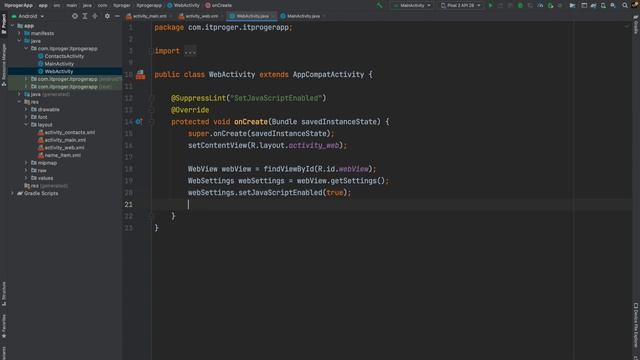Screen dimensions: 640x360
Task: Click the Make Project hammer icon
Action: 380,5
